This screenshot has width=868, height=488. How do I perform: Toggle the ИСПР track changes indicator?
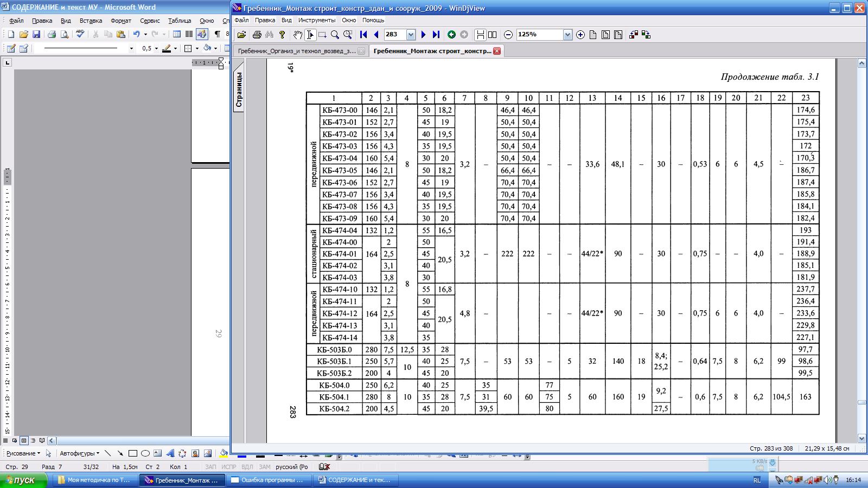(229, 467)
